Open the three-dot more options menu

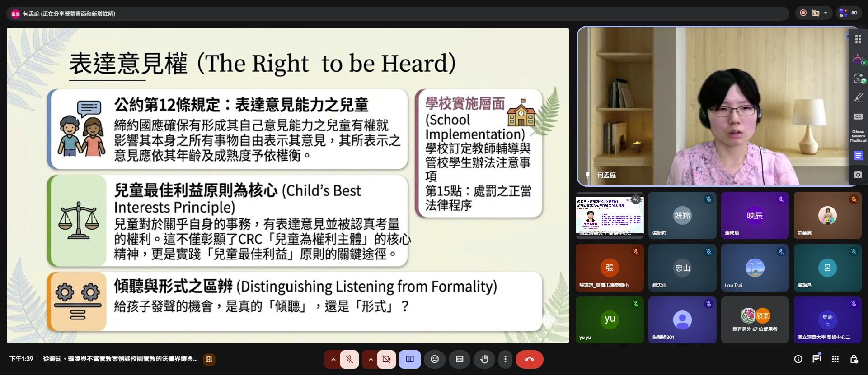(x=505, y=359)
